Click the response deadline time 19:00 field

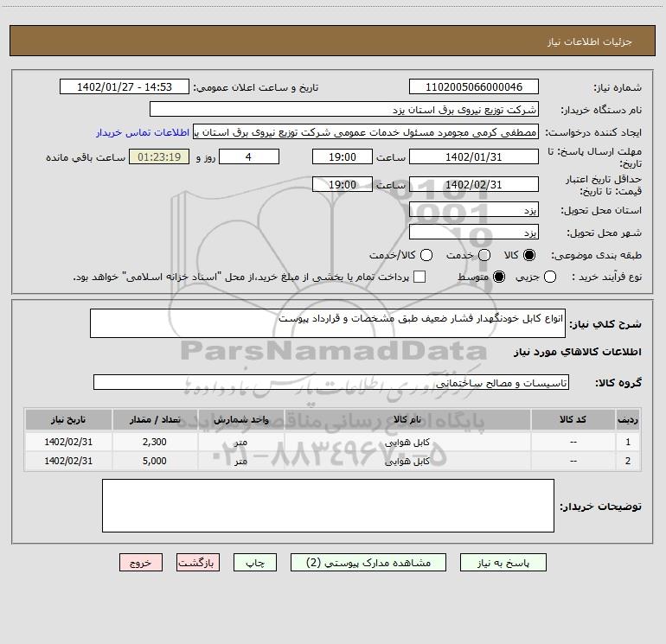(343, 156)
